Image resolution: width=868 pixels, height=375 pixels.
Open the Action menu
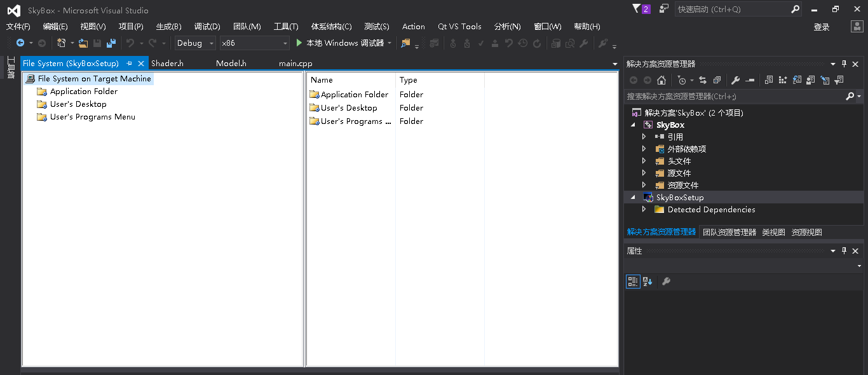pyautogui.click(x=414, y=27)
